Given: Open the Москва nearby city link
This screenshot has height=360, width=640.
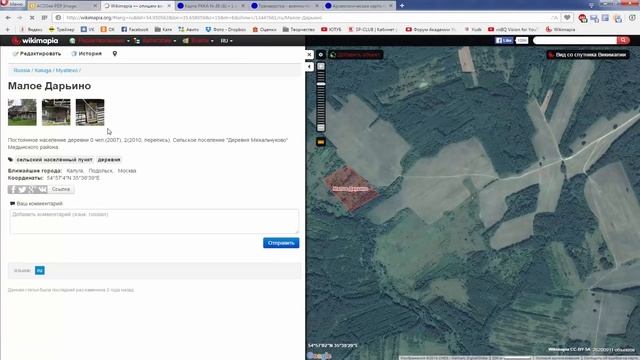Looking at the screenshot, I should click(127, 171).
